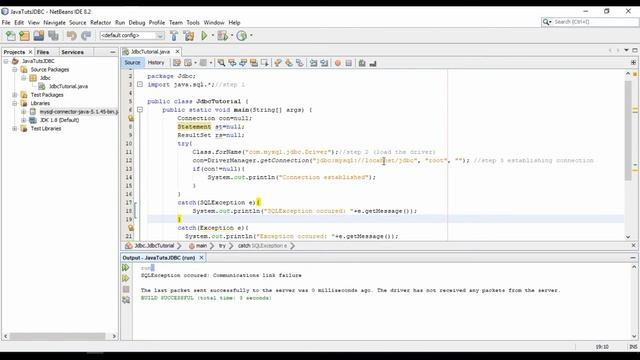Expand the Test Packages node

point(15,95)
